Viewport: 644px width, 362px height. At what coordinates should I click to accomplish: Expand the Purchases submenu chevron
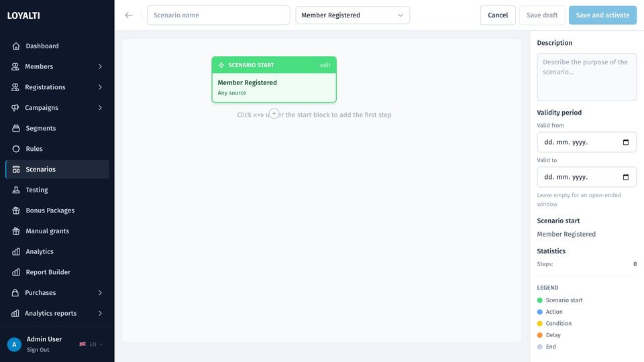pos(100,293)
